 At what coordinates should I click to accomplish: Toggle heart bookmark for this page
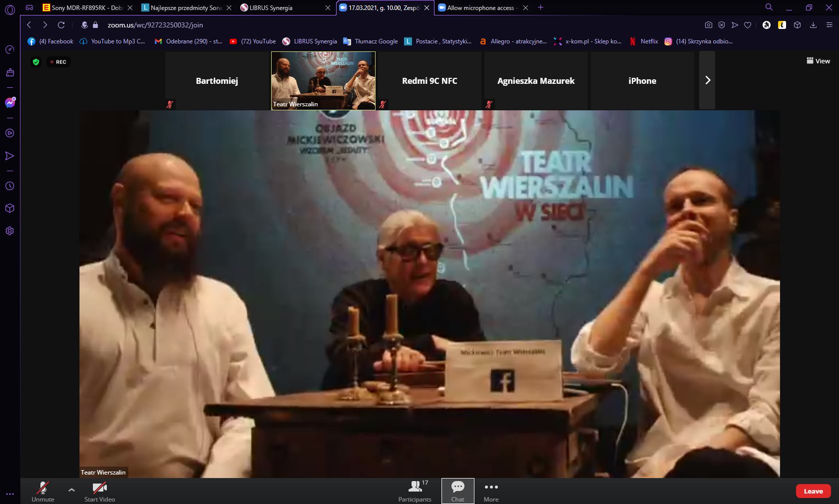(x=748, y=25)
